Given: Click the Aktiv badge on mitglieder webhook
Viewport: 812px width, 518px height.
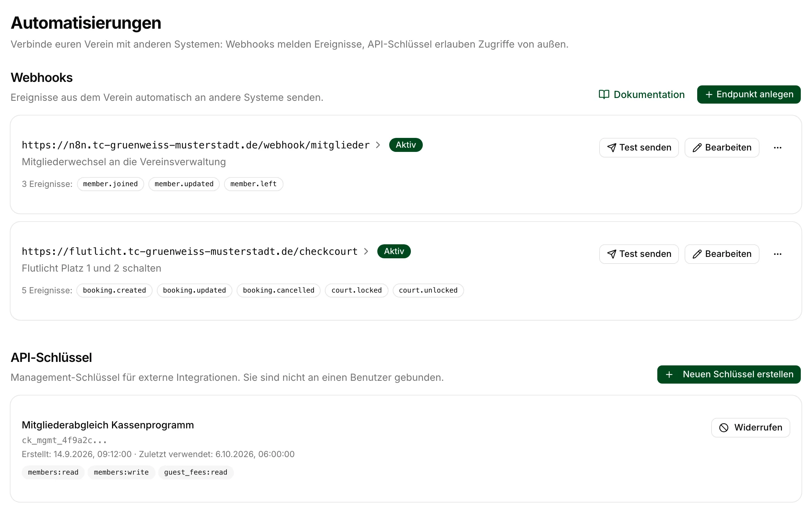Looking at the screenshot, I should point(406,145).
